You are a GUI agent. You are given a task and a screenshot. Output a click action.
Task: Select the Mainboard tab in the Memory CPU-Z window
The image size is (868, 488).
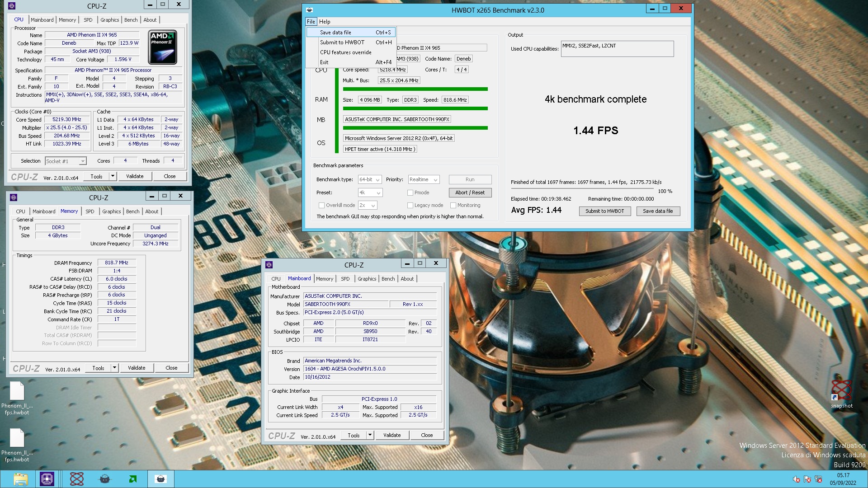(44, 211)
